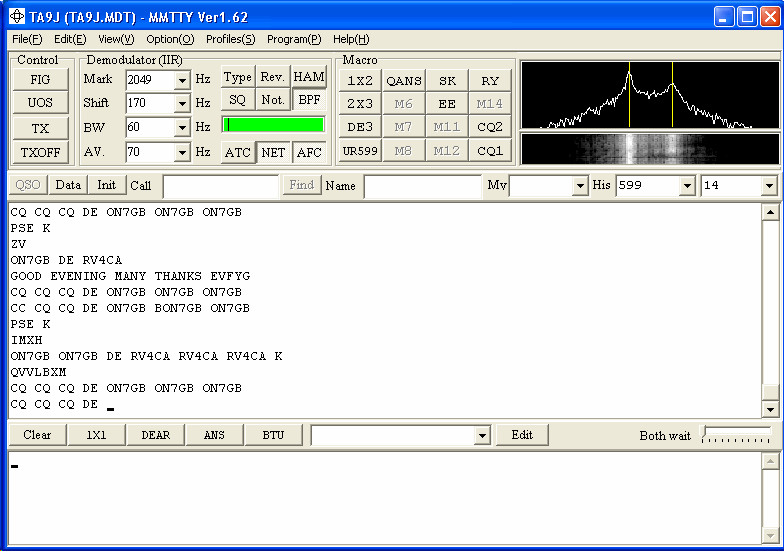784x551 pixels.
Task: Click the M6 macro button
Action: click(x=404, y=104)
